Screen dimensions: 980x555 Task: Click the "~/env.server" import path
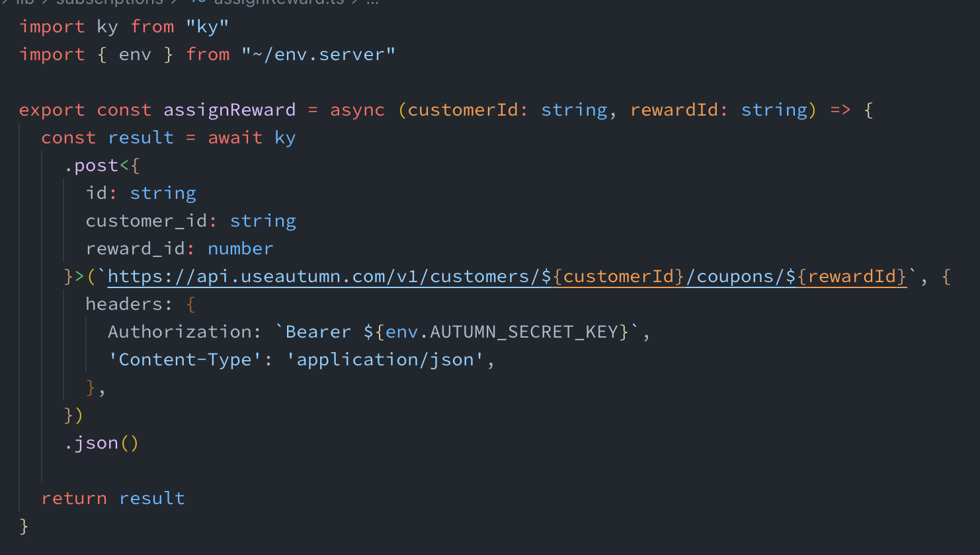tap(318, 55)
